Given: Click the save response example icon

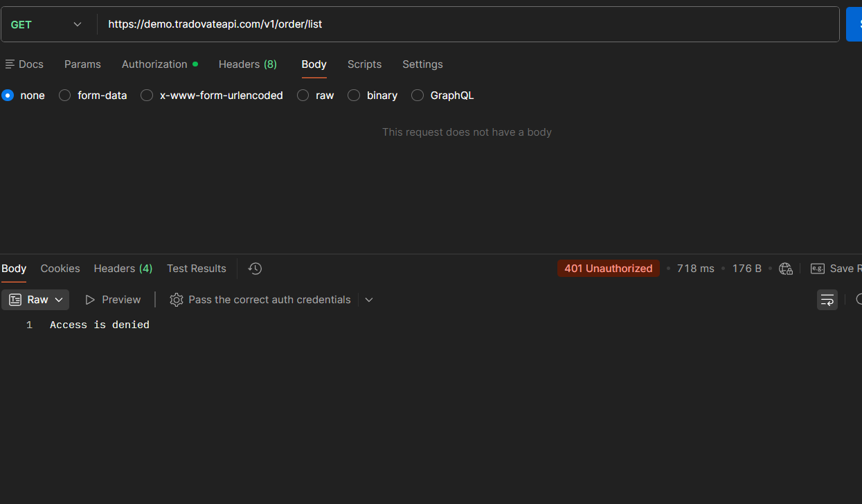Looking at the screenshot, I should (818, 269).
